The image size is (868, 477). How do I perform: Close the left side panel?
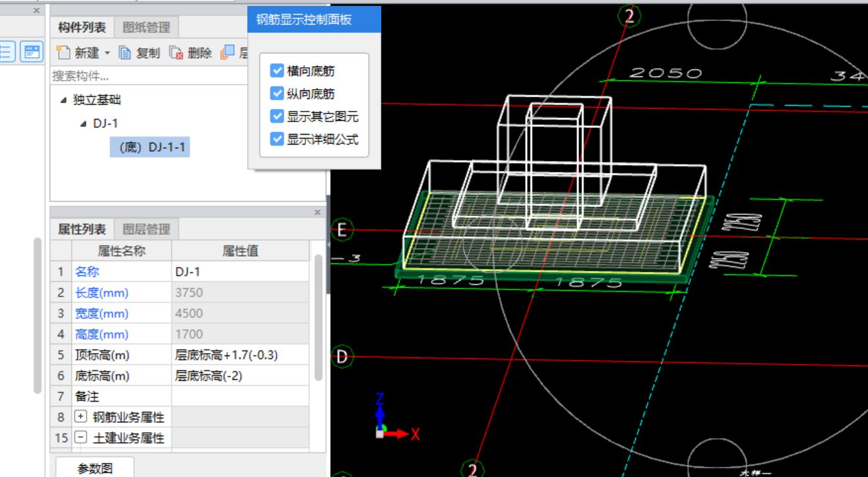click(x=36, y=11)
